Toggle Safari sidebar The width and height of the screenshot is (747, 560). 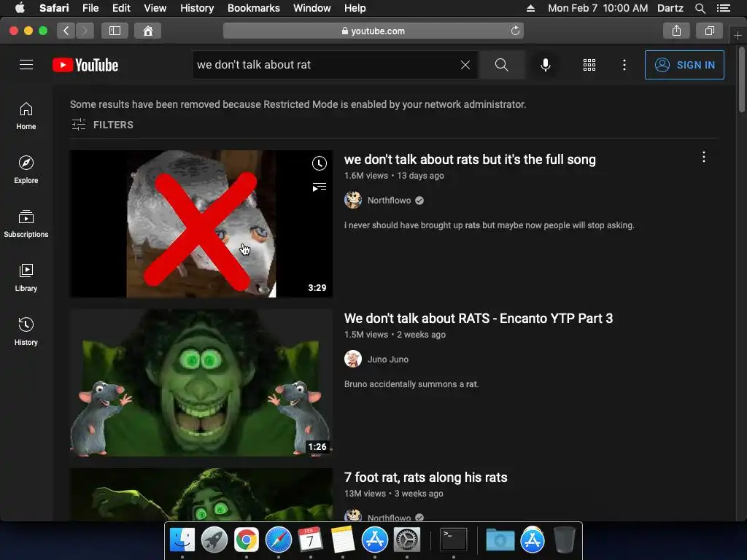click(x=115, y=31)
